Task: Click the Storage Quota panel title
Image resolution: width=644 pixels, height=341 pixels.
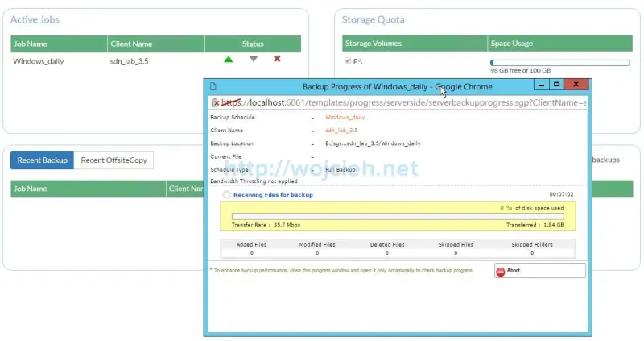Action: [374, 19]
